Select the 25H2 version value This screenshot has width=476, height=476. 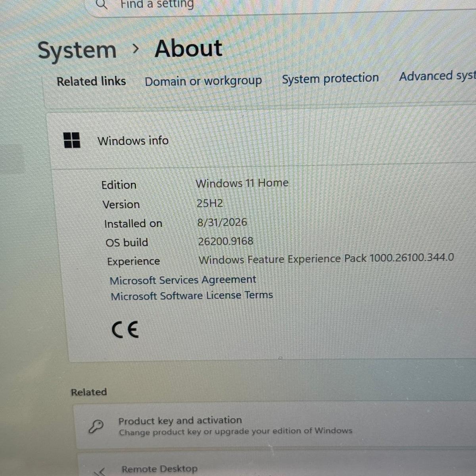coord(210,203)
